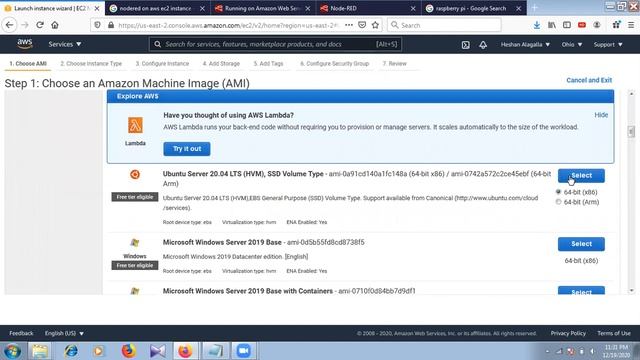Switch to the Node-RED browser tab
The image size is (640, 360).
tap(367, 8)
